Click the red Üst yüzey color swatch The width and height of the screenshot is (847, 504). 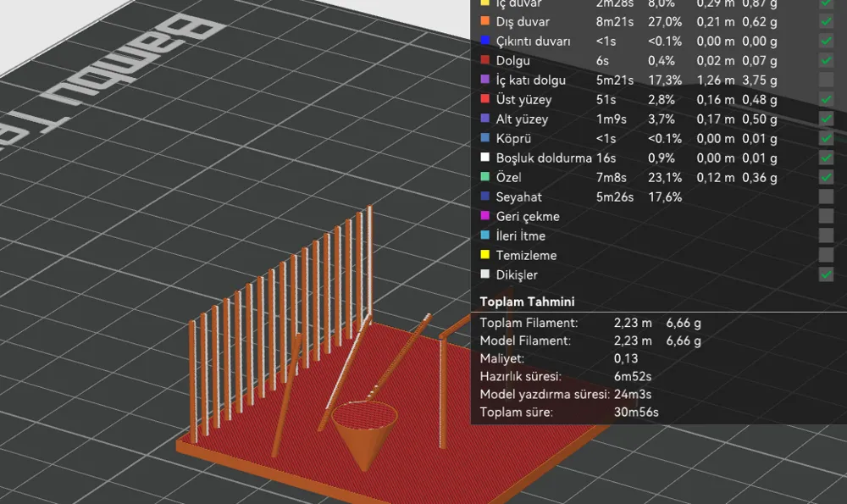[x=485, y=99]
